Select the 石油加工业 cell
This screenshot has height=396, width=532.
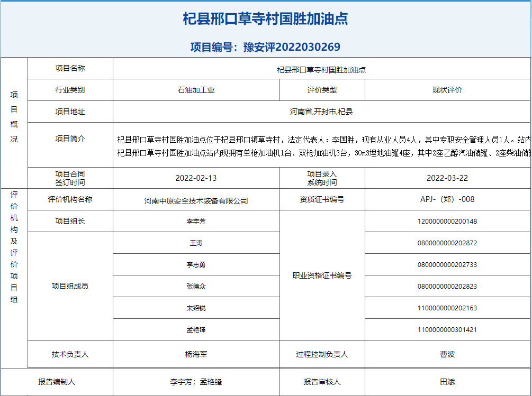[x=196, y=90]
